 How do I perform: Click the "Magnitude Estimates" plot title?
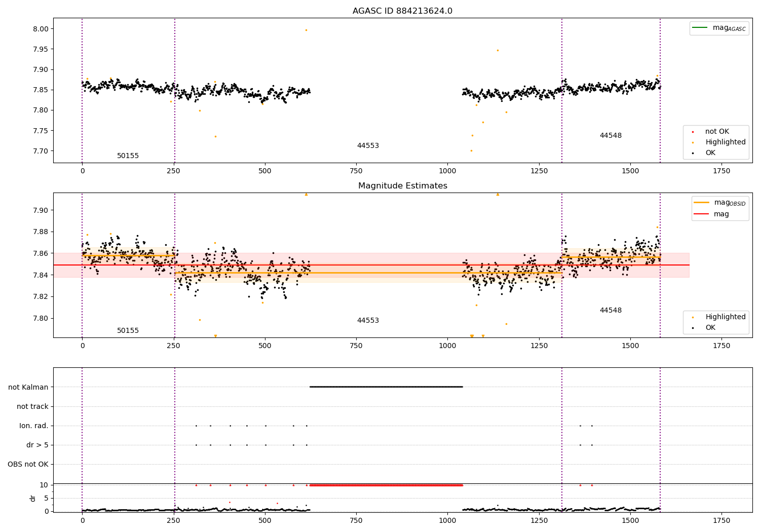click(x=402, y=186)
